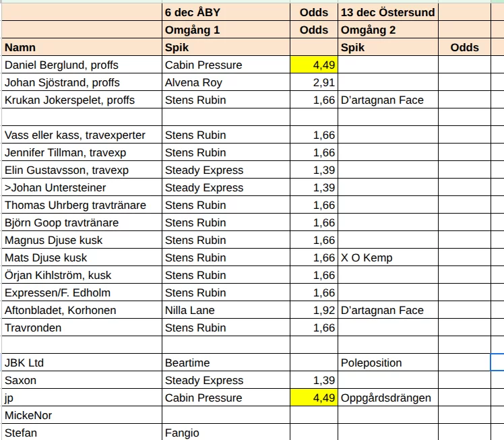
Task: Select the odds cell showing 1,92
Action: [x=323, y=310]
